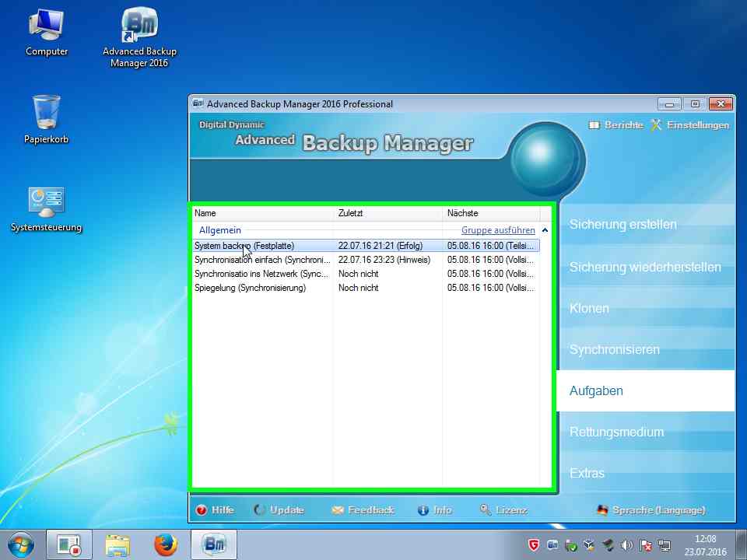Click the Feedback envelope icon
This screenshot has height=560, width=747.
click(x=337, y=510)
